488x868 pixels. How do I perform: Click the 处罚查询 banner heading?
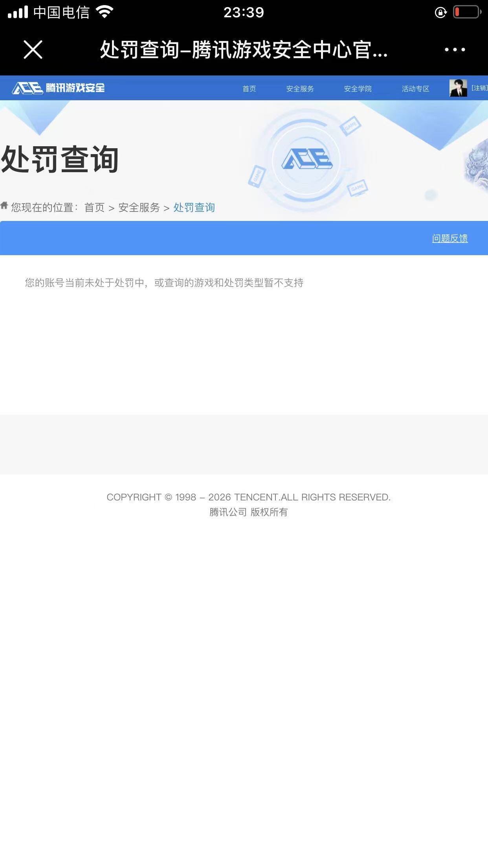[x=60, y=159]
